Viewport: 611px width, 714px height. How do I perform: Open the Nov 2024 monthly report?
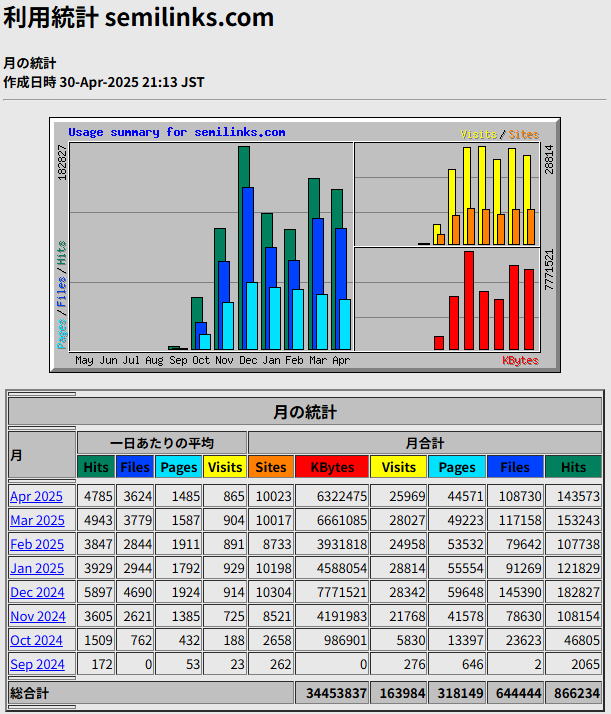point(38,617)
